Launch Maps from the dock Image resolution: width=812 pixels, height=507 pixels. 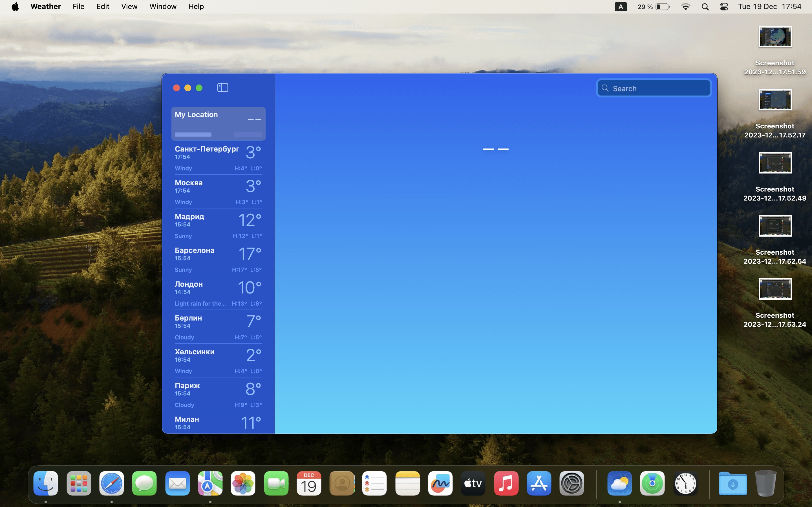(210, 484)
